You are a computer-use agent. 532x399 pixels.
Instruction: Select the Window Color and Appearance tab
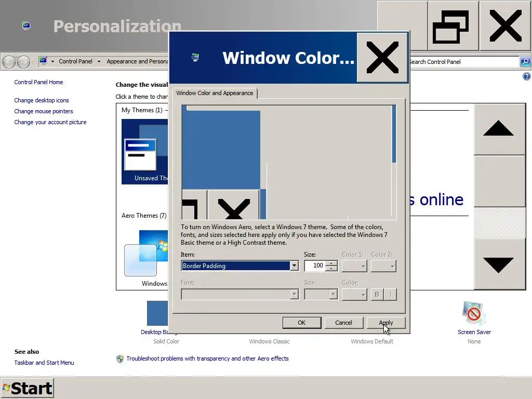tap(215, 93)
